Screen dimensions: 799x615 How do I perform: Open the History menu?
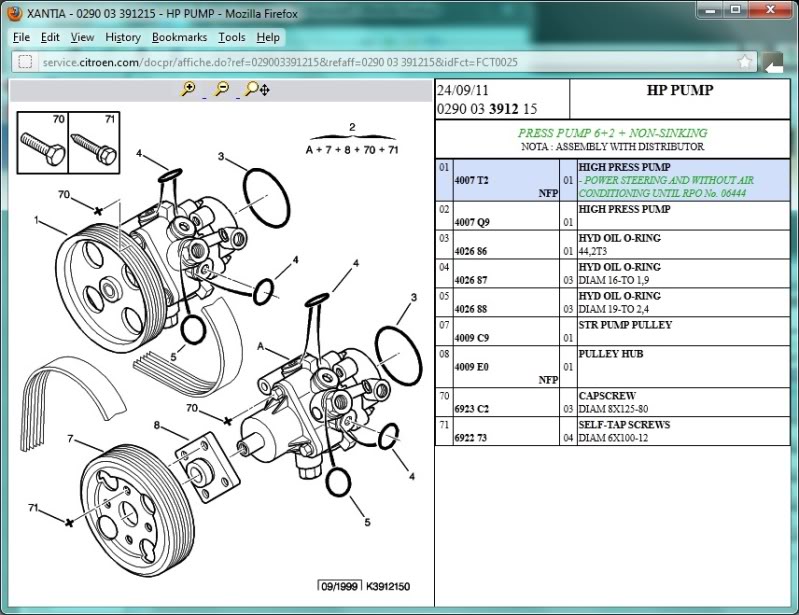tap(123, 37)
